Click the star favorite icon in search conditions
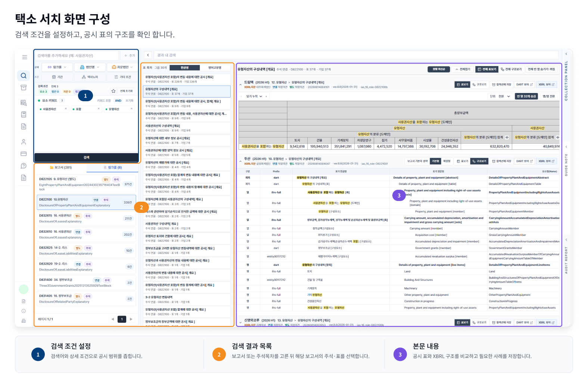The image size is (588, 384). 113,91
